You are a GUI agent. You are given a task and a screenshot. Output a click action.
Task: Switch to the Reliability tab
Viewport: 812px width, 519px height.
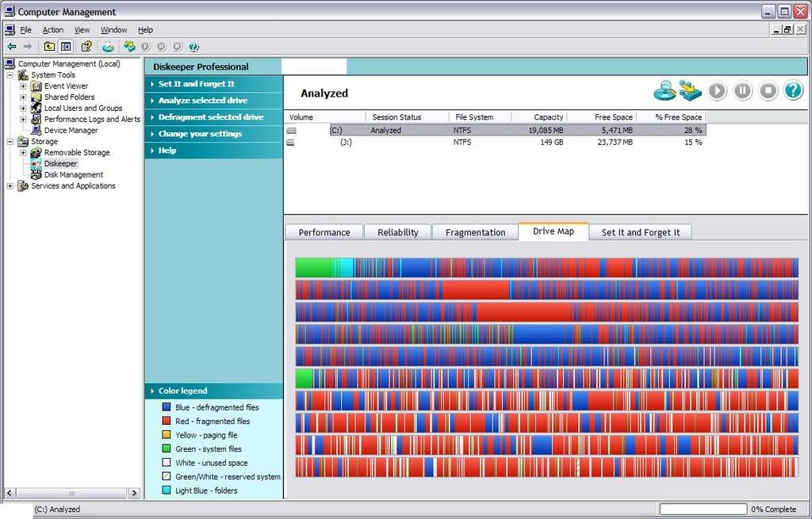pos(398,232)
